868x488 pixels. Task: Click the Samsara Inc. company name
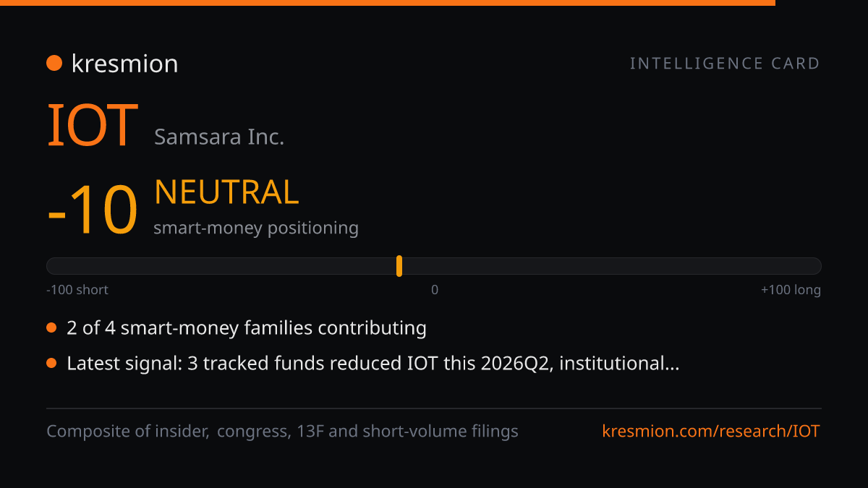pos(219,137)
